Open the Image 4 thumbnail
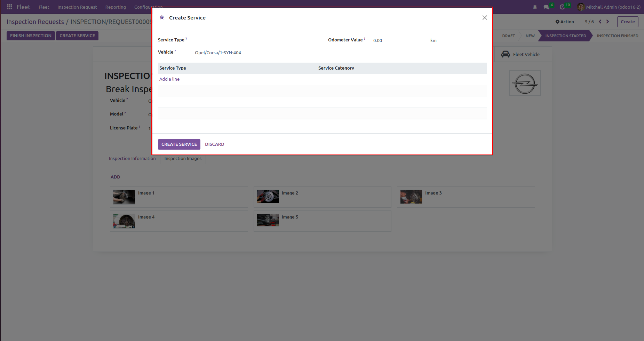644x341 pixels. tap(124, 221)
